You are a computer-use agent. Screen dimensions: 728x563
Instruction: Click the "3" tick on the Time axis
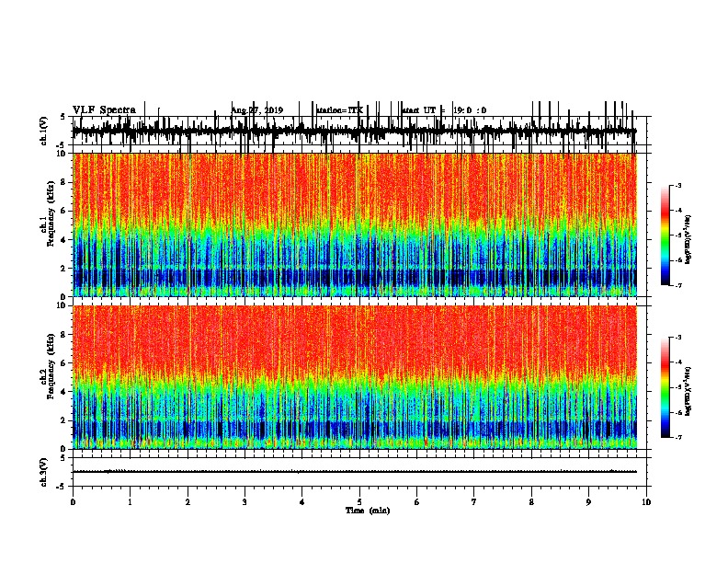click(245, 502)
